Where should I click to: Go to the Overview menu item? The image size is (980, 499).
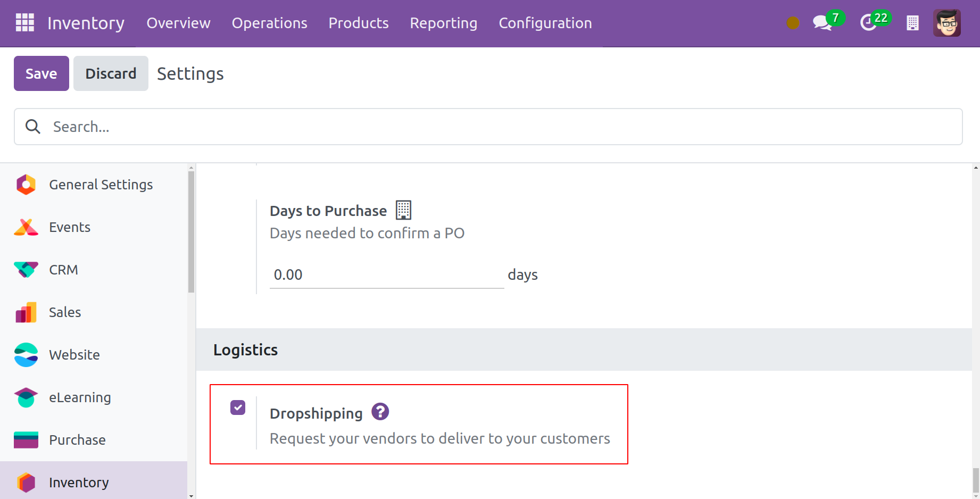pyautogui.click(x=178, y=23)
